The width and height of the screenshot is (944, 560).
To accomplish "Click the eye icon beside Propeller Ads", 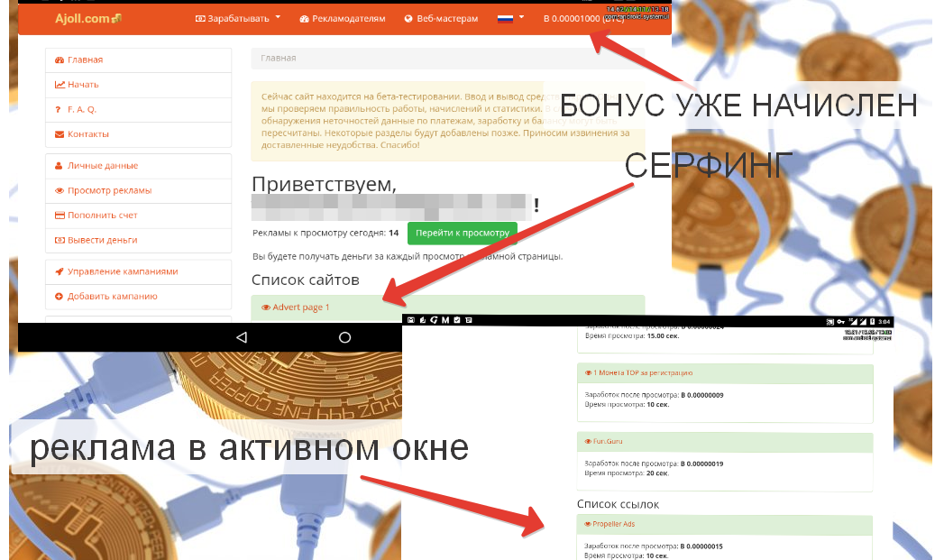I will click(588, 524).
